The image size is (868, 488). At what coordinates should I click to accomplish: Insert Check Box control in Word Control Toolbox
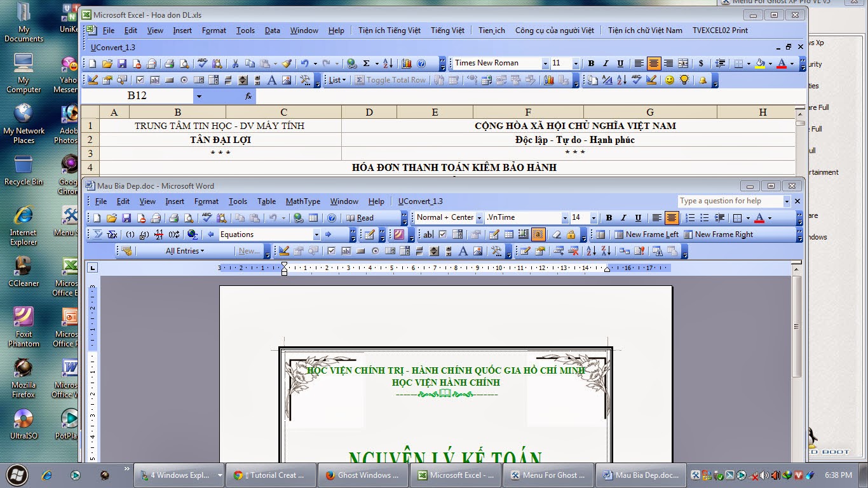[331, 251]
